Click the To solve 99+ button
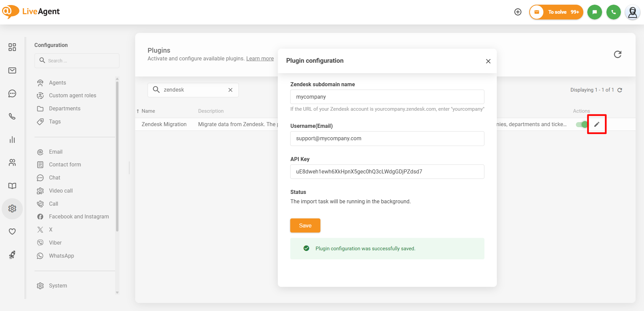644x311 pixels. coord(556,12)
